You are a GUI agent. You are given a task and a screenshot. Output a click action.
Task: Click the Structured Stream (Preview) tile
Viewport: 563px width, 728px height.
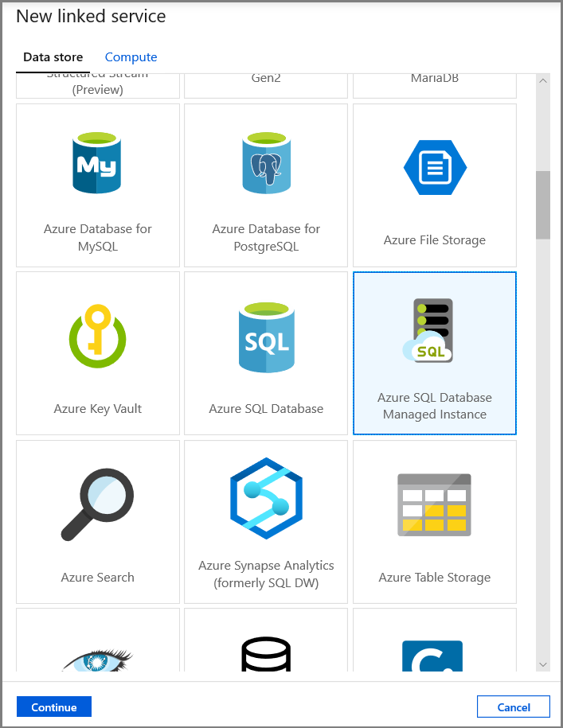tap(97, 84)
